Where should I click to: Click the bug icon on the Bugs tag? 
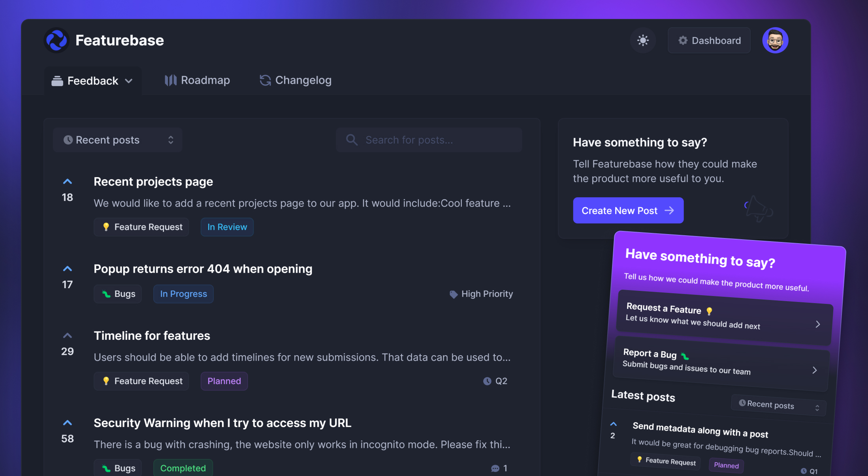tap(105, 294)
